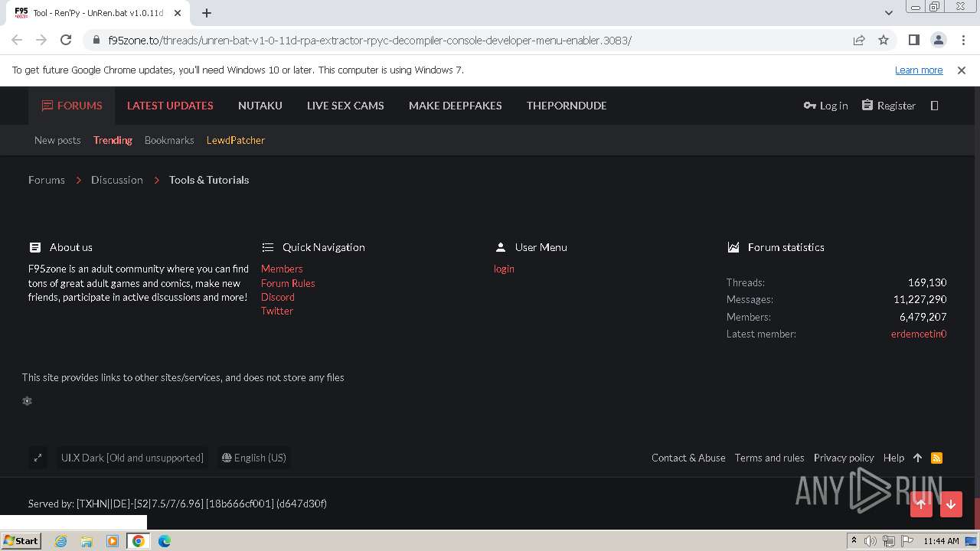The image size is (980, 551).
Task: Click the Log in button
Action: point(825,106)
